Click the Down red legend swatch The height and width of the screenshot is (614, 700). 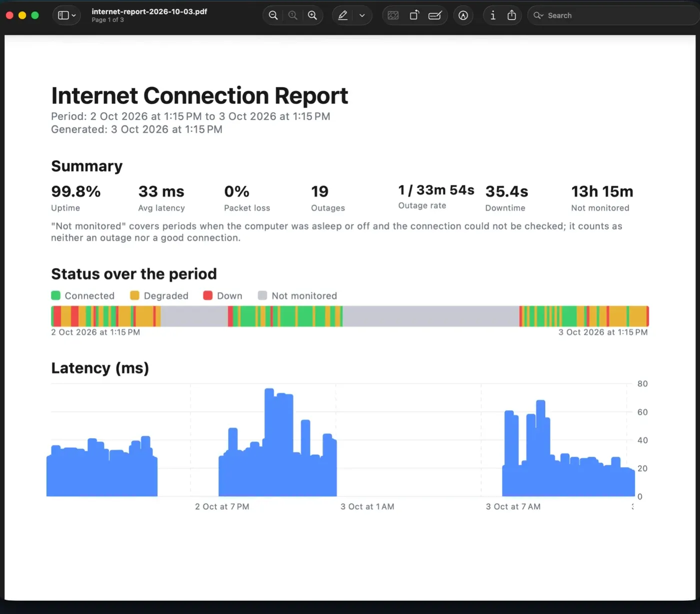[x=208, y=296]
